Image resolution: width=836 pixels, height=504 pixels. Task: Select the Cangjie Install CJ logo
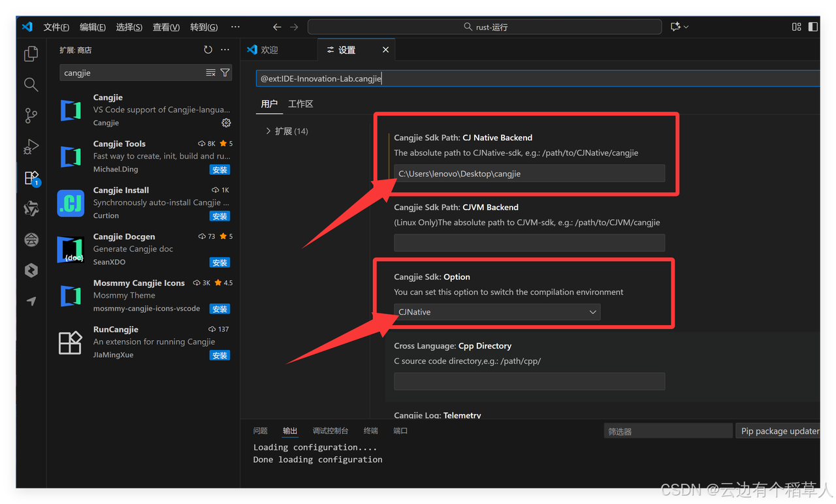point(71,203)
